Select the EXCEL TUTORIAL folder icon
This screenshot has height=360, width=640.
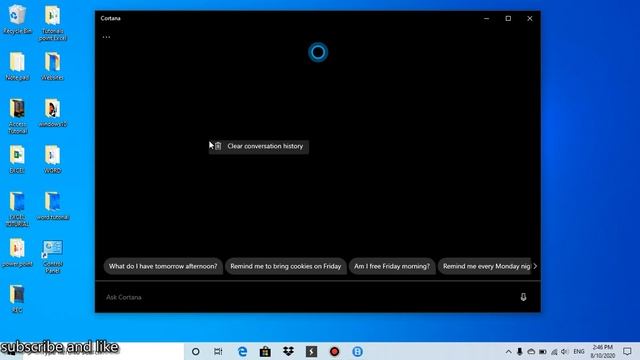[17, 209]
